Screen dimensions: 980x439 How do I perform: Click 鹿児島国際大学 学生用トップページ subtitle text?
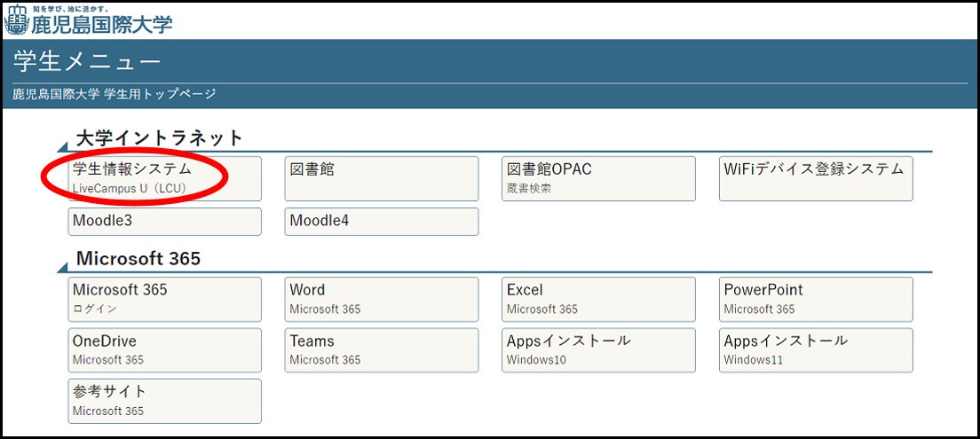[x=115, y=94]
